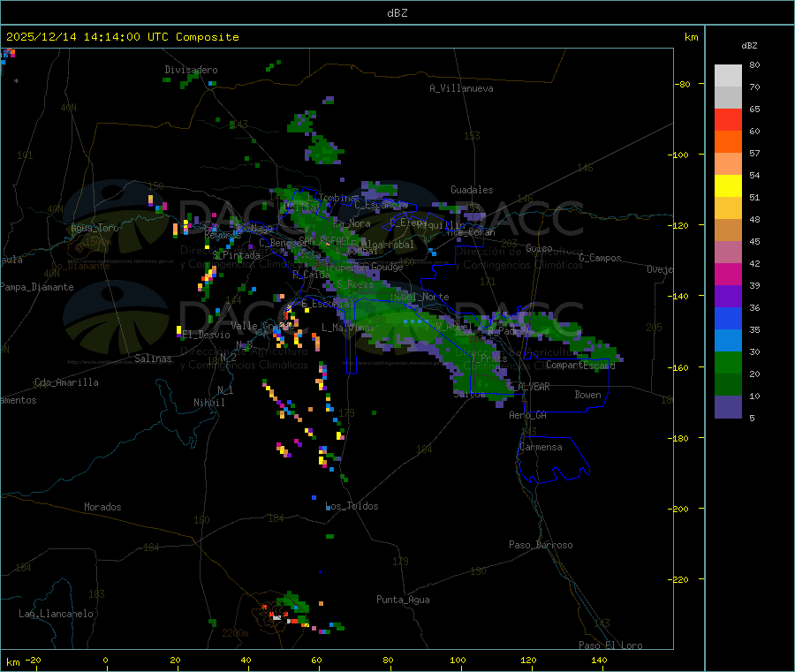Viewport: 795px width, 672px height.
Task: Click the 100 km horizontal axis tick label
Action: coord(458,660)
